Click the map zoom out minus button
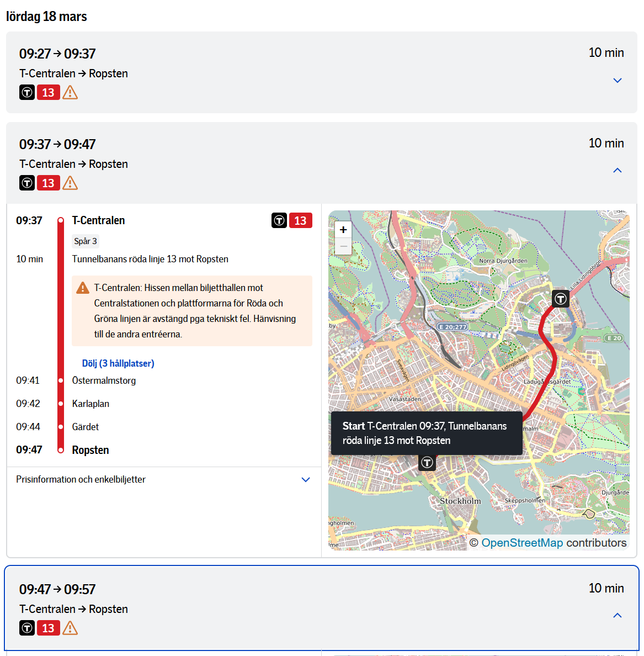Screen dimensions: 644x656 pos(343,246)
